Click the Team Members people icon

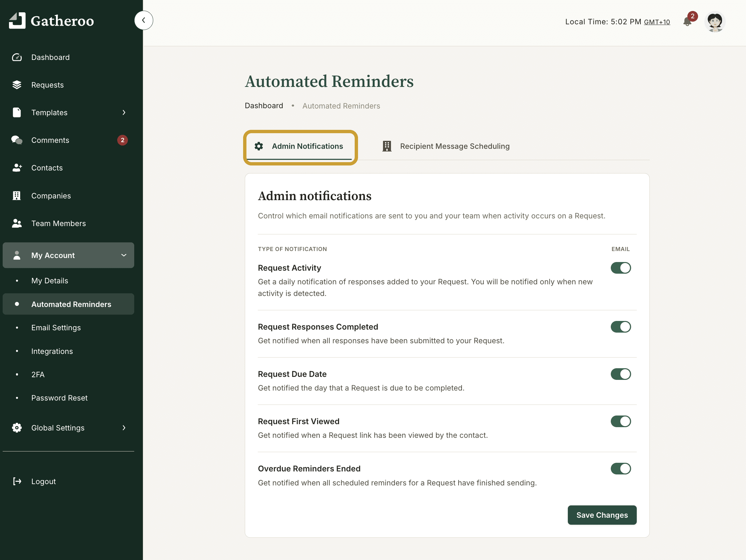17,223
